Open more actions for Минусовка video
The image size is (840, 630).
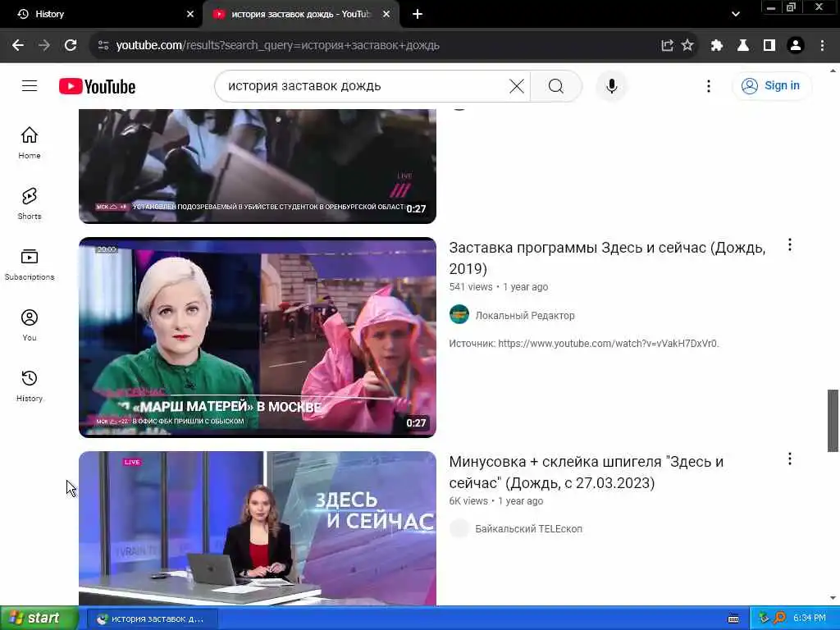click(790, 459)
